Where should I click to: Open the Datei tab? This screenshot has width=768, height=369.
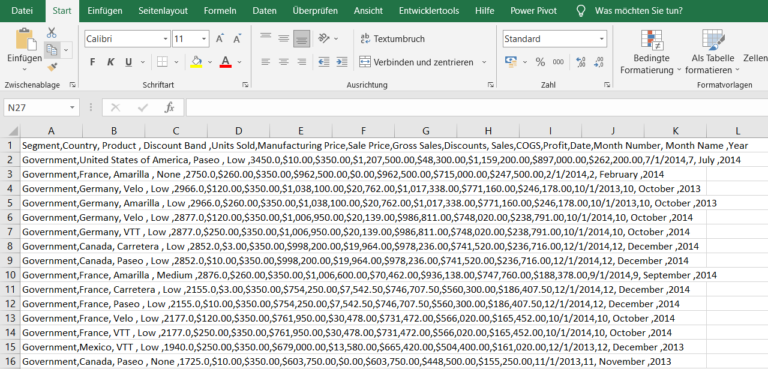22,11
